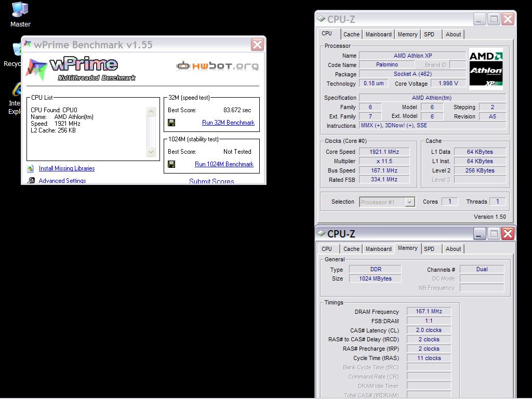Run the 32M Benchmark

point(229,123)
